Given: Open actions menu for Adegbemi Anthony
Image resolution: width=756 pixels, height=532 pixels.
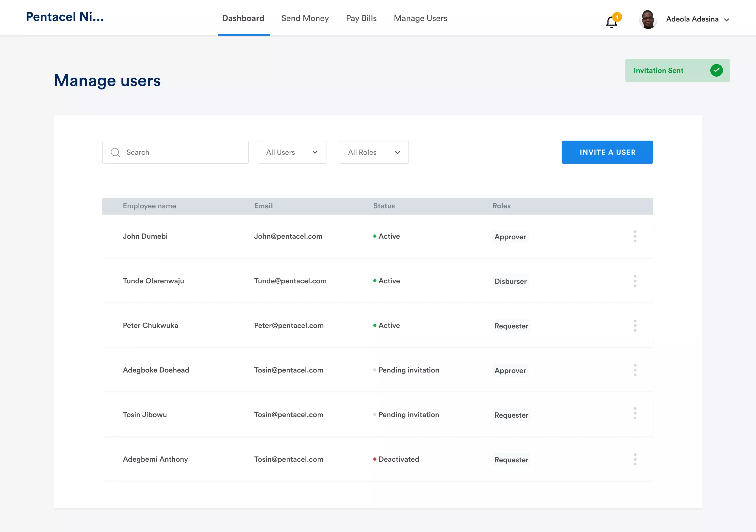Looking at the screenshot, I should 635,459.
